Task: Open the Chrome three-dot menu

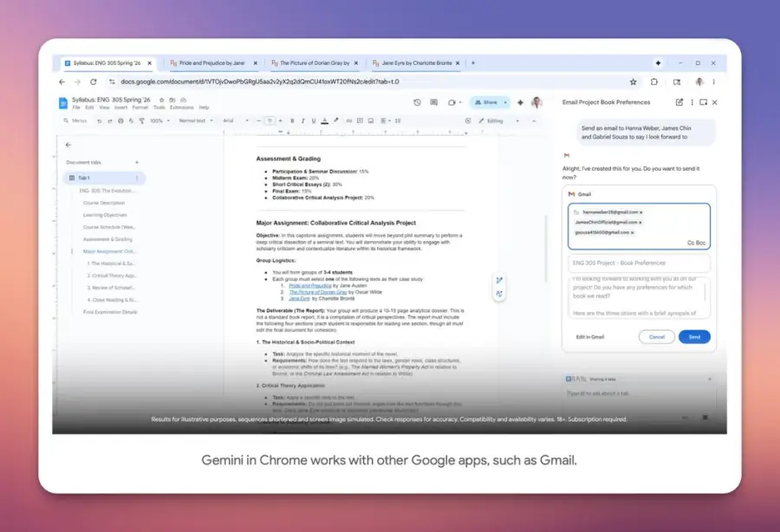Action: pos(714,82)
